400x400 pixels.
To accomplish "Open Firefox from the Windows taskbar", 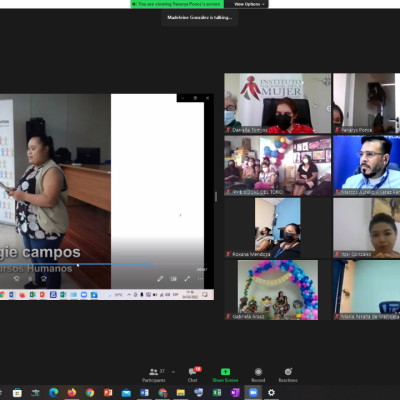I will (72, 393).
